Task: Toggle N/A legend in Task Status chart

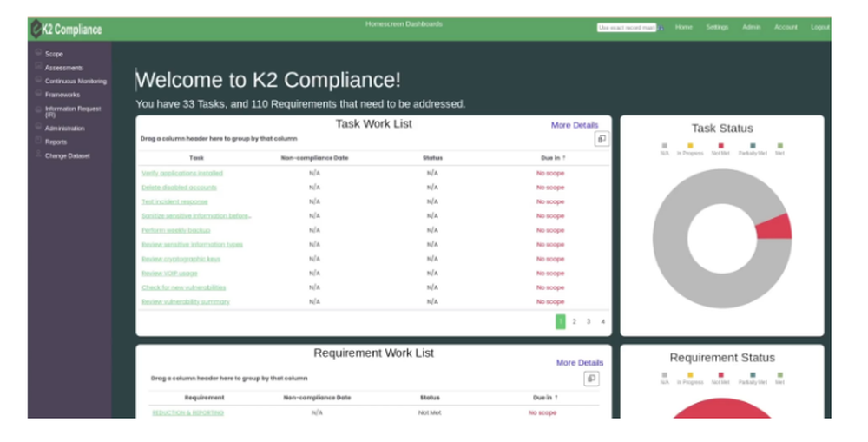Action: click(x=664, y=149)
